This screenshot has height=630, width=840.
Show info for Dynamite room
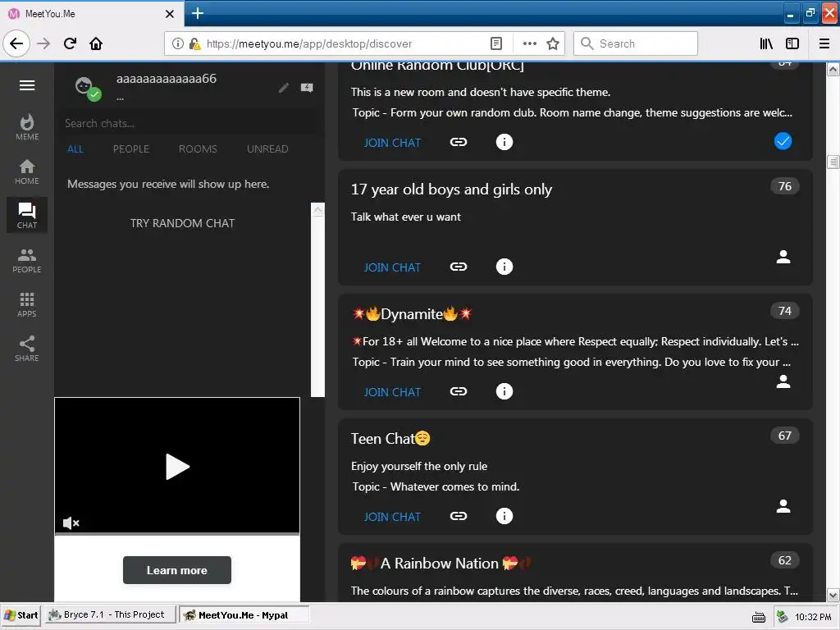[504, 391]
